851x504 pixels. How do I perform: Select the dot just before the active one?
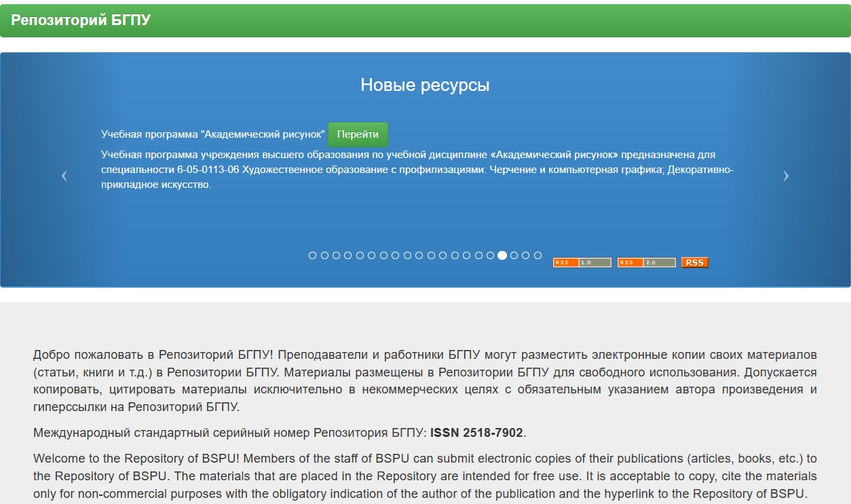490,256
